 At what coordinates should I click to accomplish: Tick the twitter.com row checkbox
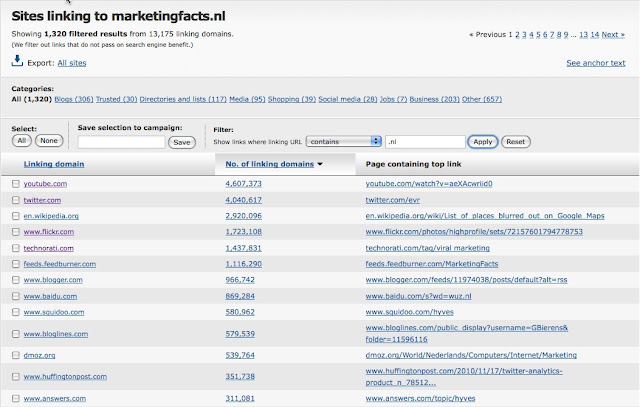click(x=15, y=200)
